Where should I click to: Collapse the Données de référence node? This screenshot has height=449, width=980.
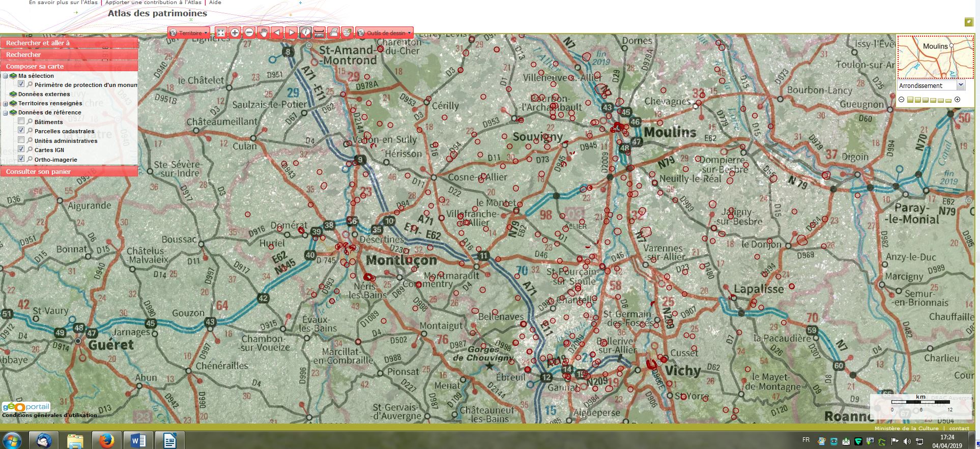[x=5, y=113]
